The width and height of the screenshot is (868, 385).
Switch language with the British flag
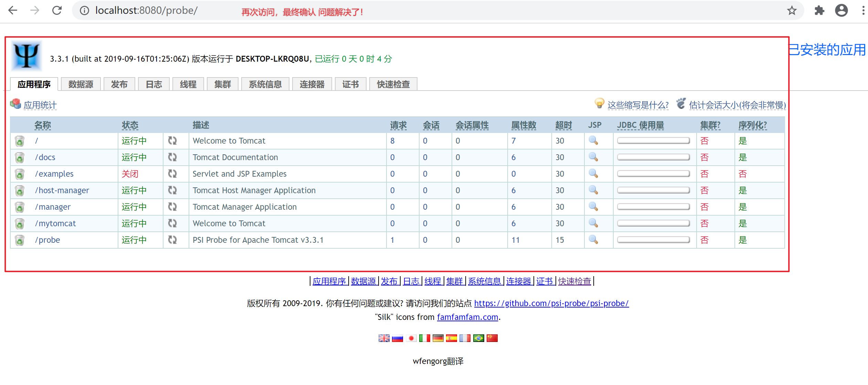[x=384, y=338]
